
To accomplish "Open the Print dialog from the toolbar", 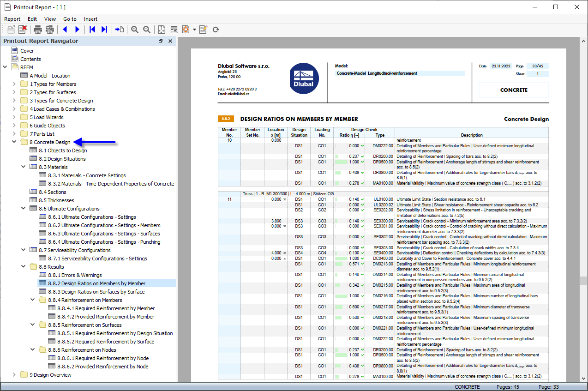I will [x=37, y=29].
